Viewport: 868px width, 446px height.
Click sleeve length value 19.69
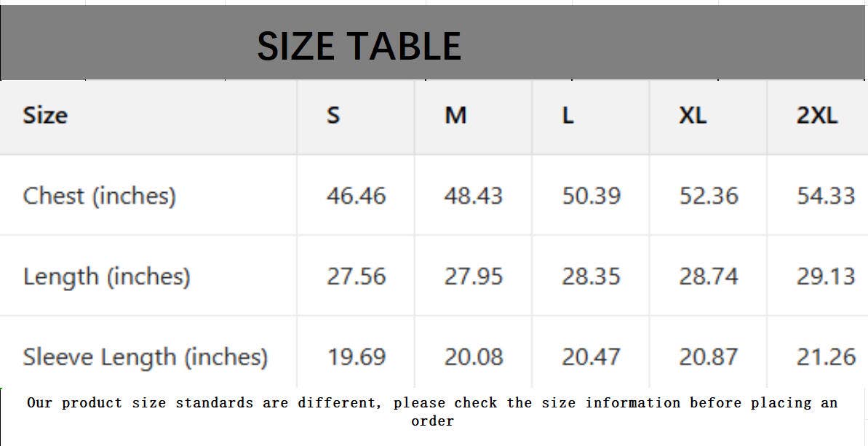click(356, 357)
